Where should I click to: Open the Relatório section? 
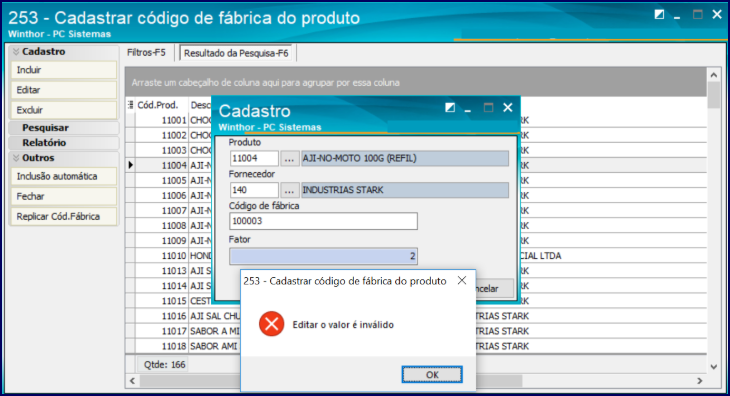(x=64, y=142)
